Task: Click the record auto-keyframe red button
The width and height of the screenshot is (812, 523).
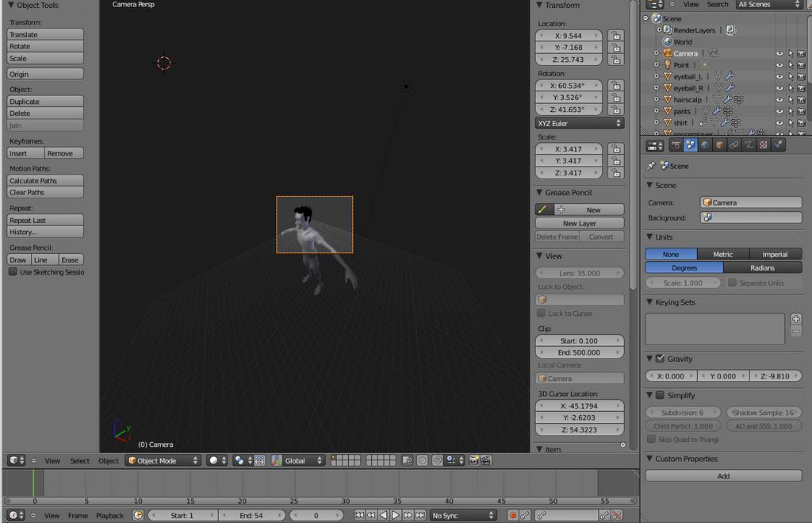Action: (513, 515)
